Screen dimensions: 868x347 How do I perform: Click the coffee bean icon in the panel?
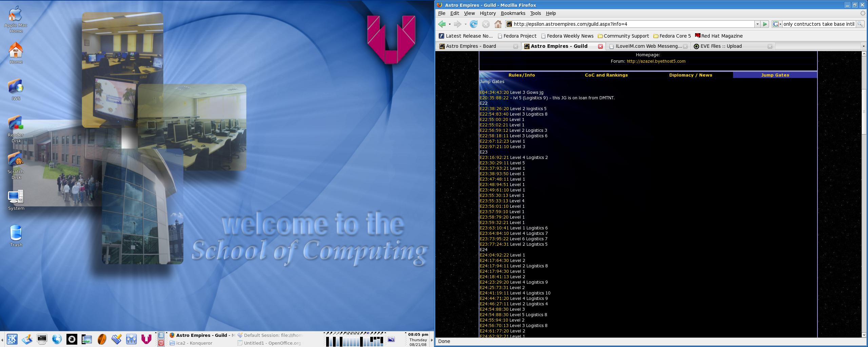102,339
